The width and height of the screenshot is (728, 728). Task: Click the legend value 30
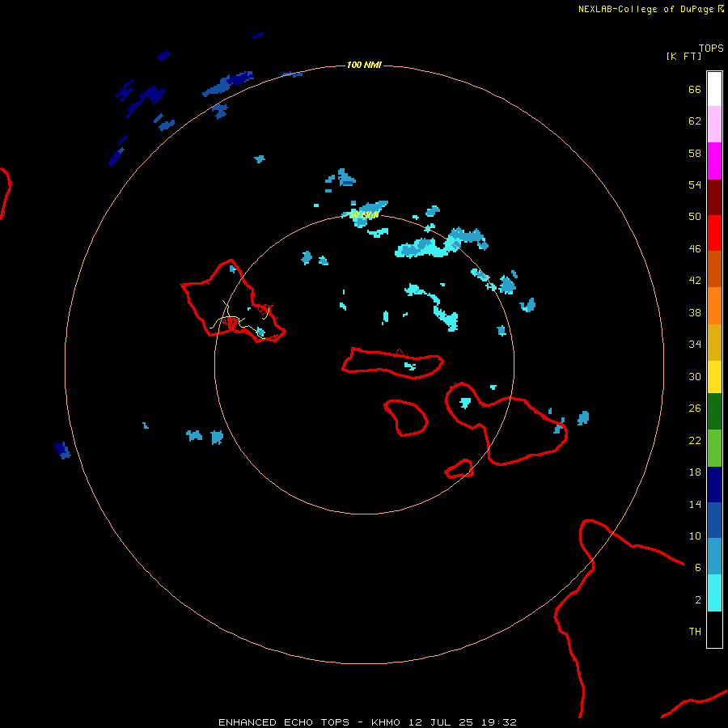click(x=695, y=376)
